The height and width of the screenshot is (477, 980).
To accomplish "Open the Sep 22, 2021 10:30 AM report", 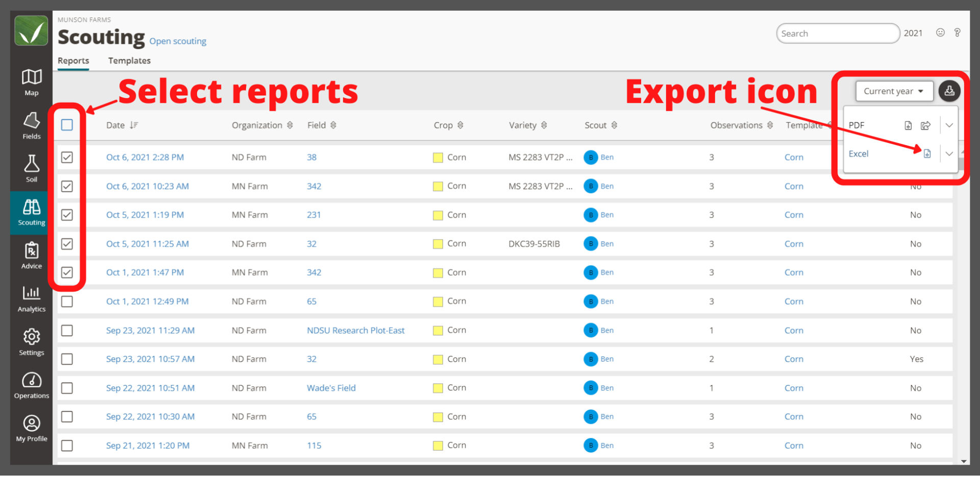I will [150, 417].
